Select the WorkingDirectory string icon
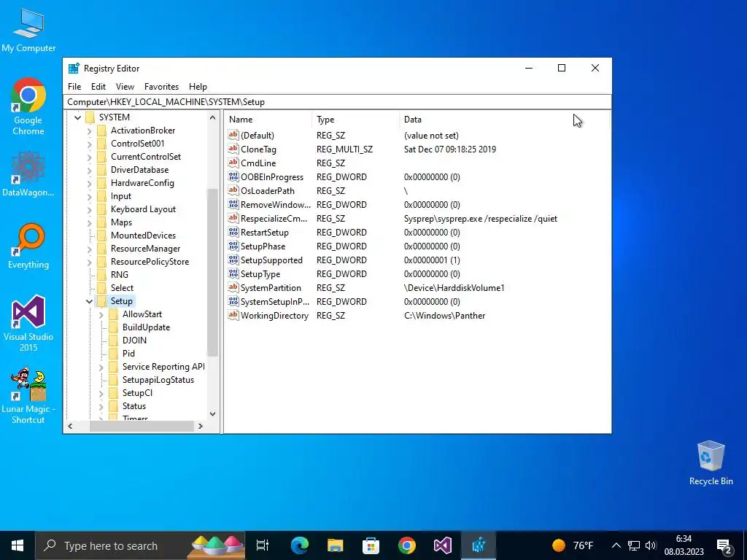 (233, 315)
